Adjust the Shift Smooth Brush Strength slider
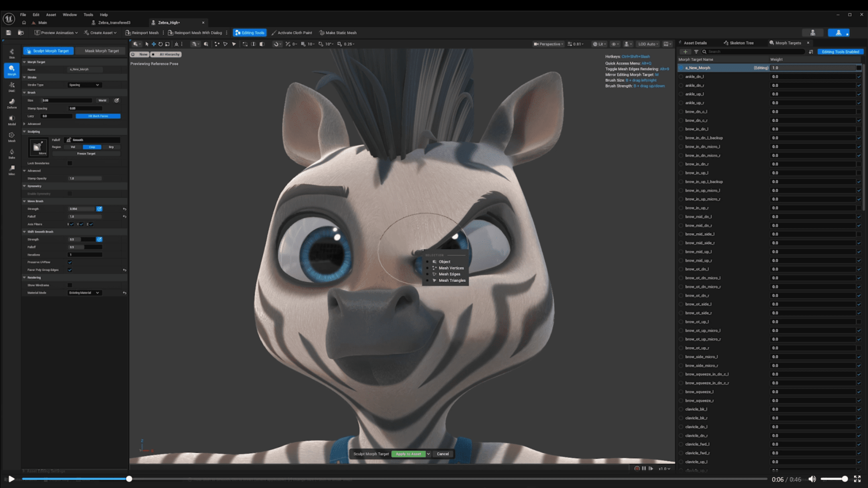 coord(82,239)
